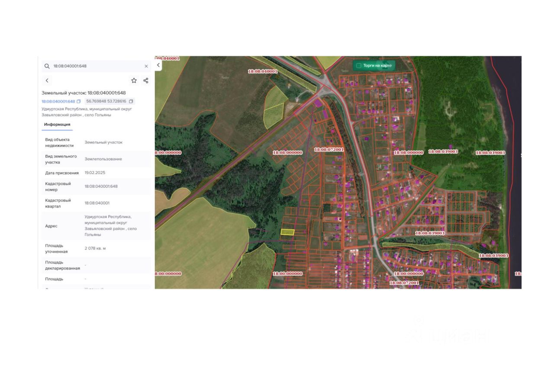
Task: Enable the Торги на карте checkbox
Action: 359,66
